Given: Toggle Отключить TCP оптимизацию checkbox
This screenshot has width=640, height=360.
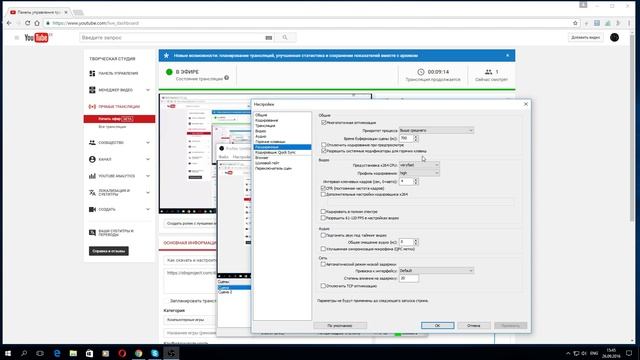Looking at the screenshot, I should (323, 286).
